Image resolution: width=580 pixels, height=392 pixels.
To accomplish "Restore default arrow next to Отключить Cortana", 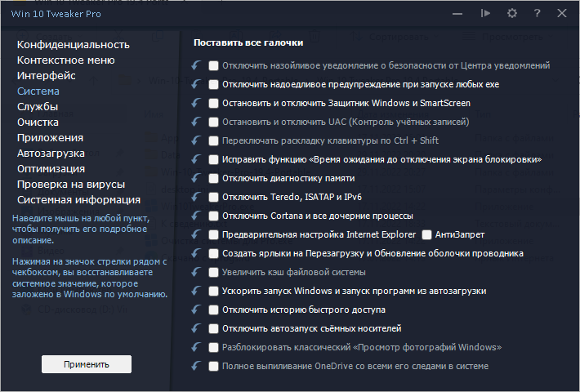I will 195,216.
